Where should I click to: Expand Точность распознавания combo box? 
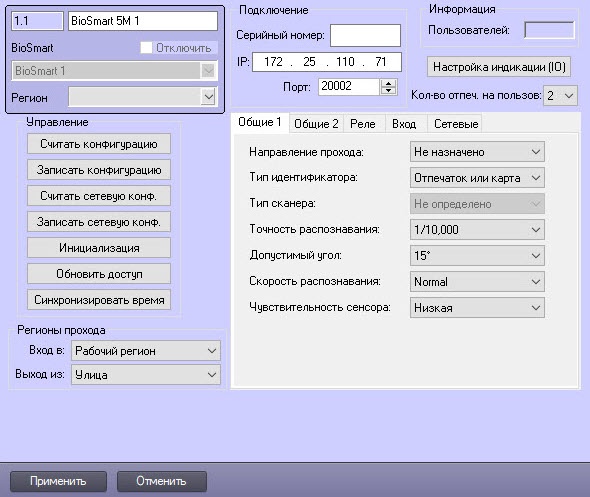pos(477,230)
